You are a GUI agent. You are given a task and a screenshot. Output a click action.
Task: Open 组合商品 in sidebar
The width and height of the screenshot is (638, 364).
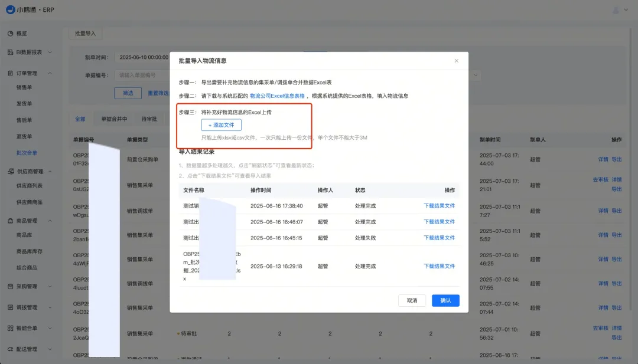pos(27,268)
